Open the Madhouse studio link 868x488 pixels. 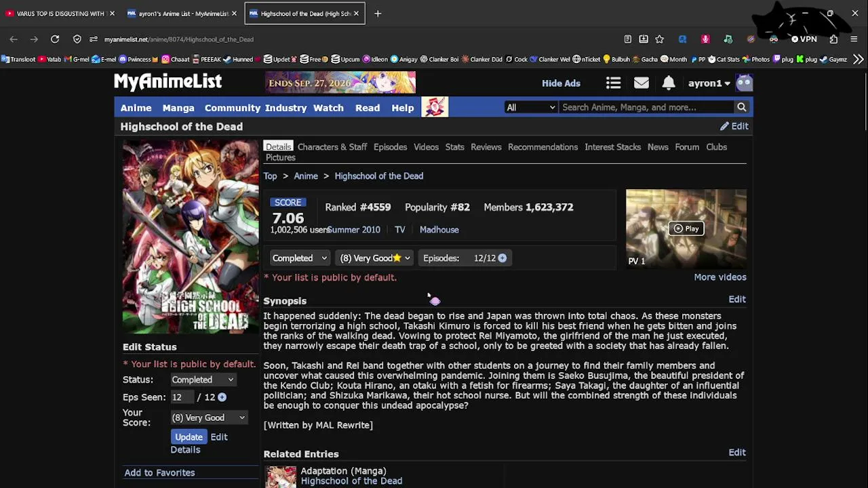(x=439, y=230)
